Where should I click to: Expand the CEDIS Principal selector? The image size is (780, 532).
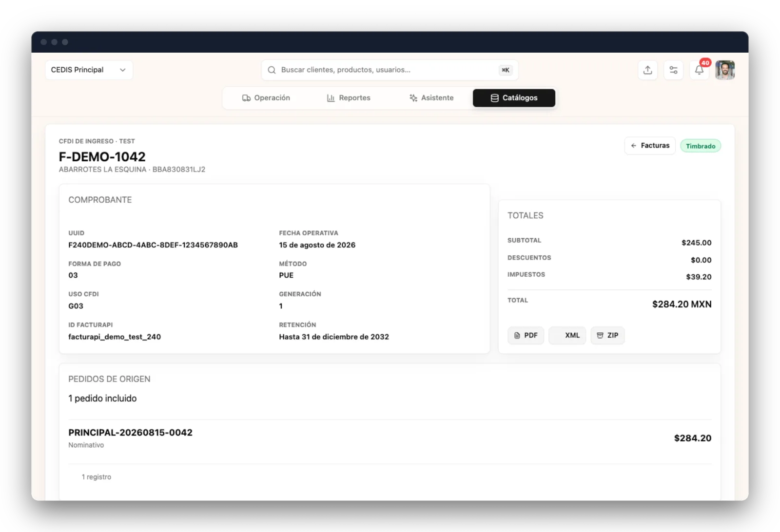click(89, 70)
